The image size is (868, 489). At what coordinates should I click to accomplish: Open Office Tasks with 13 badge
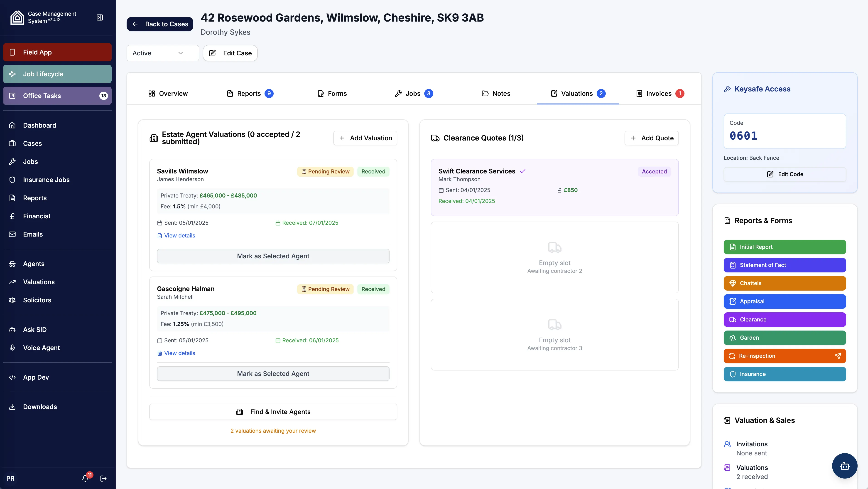click(57, 96)
